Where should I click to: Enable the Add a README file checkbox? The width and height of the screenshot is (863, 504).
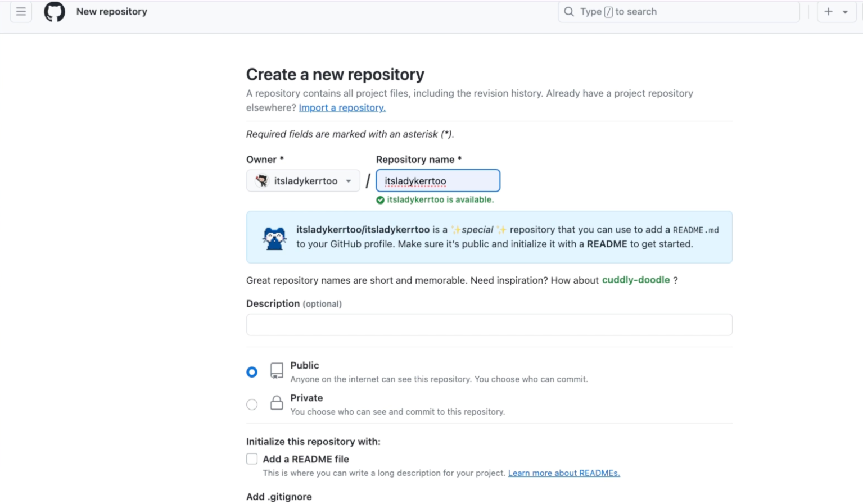click(251, 458)
